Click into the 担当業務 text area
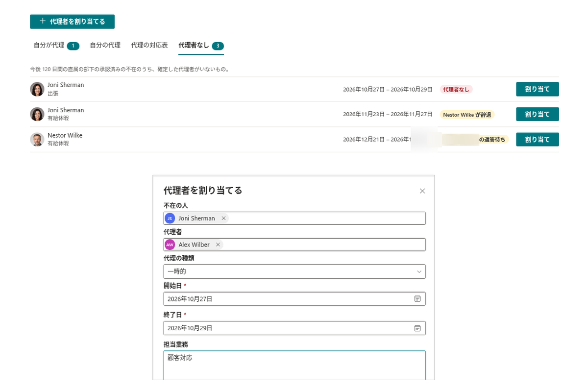The width and height of the screenshot is (588, 392). tap(294, 365)
